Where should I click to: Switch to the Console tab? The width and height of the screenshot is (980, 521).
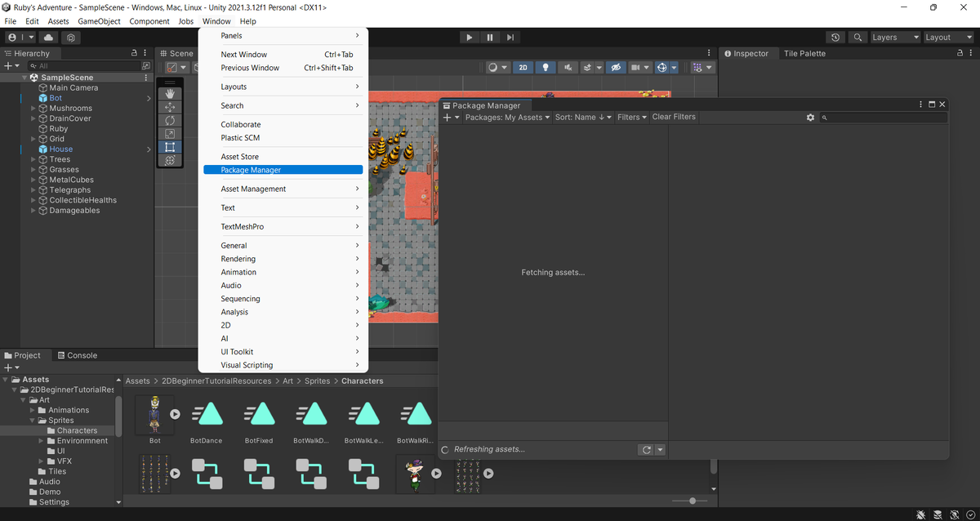77,355
